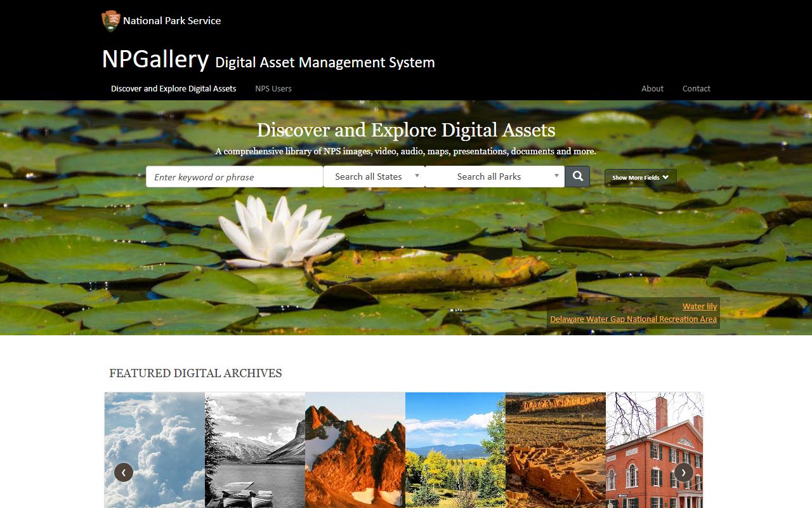Open the clouds archive thumbnail
812x508 pixels.
(155, 450)
